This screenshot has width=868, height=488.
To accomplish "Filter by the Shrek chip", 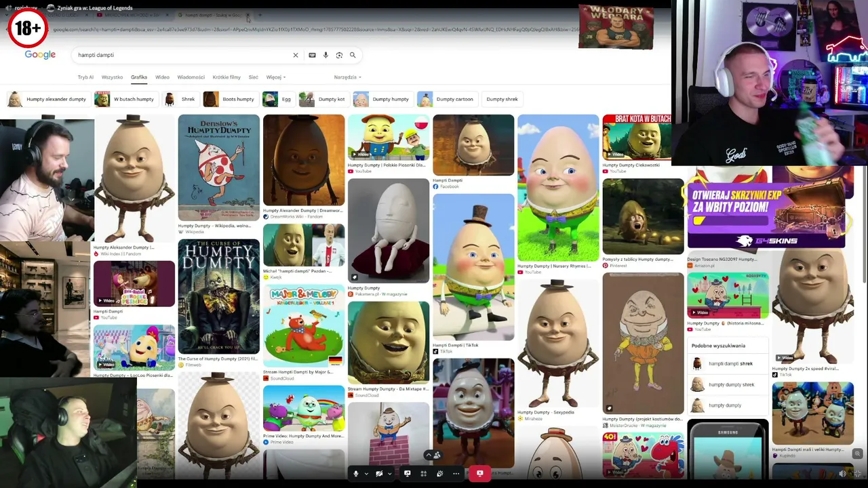I will (180, 99).
